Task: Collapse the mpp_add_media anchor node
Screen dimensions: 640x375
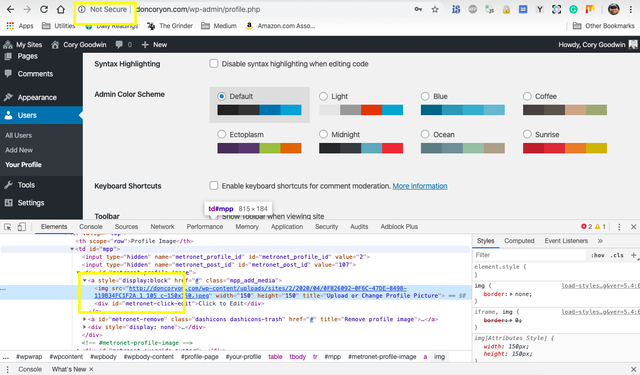Action: [x=84, y=280]
